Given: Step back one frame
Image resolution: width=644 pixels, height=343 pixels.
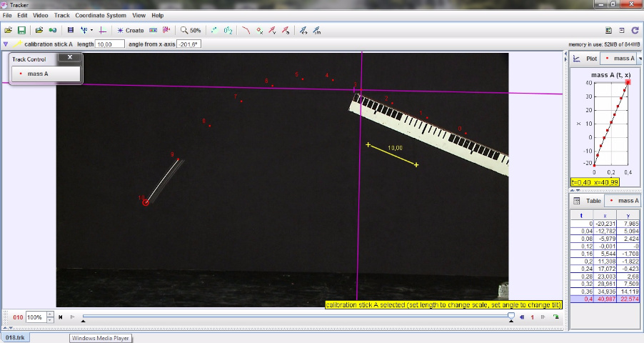Looking at the screenshot, I should (x=522, y=317).
